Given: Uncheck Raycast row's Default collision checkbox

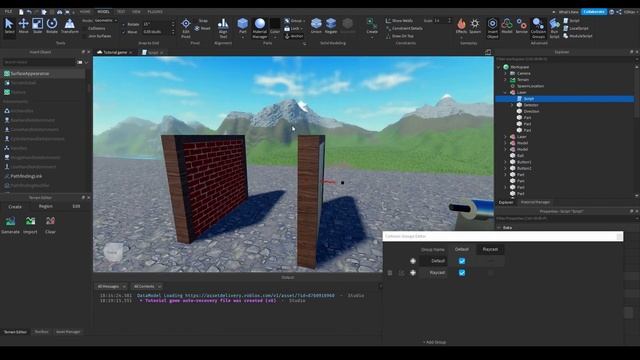Looking at the screenshot, I should 462,273.
